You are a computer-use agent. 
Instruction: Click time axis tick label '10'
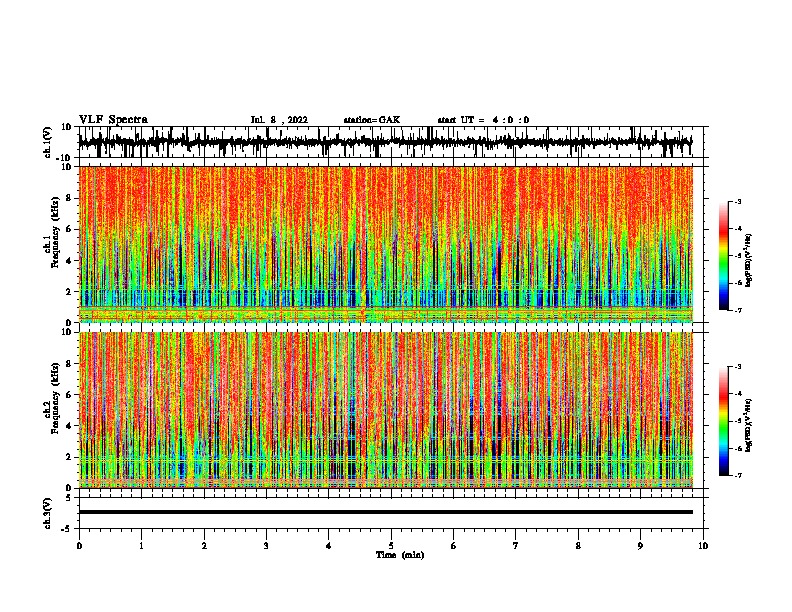point(703,546)
